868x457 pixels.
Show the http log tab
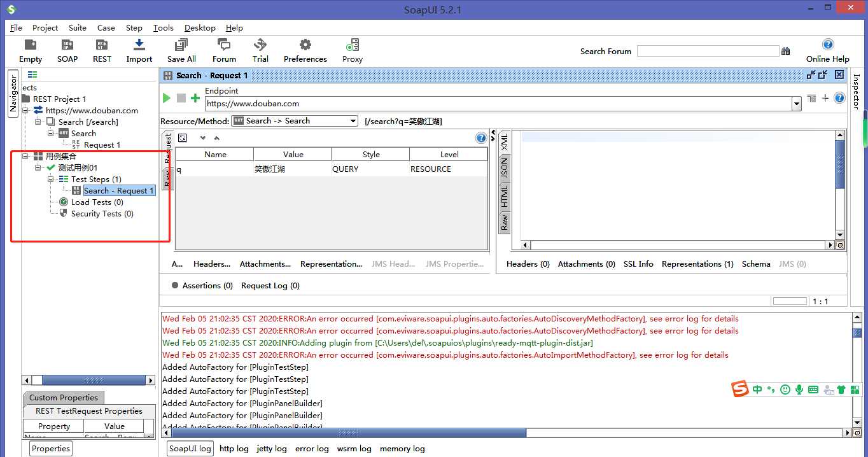(234, 449)
